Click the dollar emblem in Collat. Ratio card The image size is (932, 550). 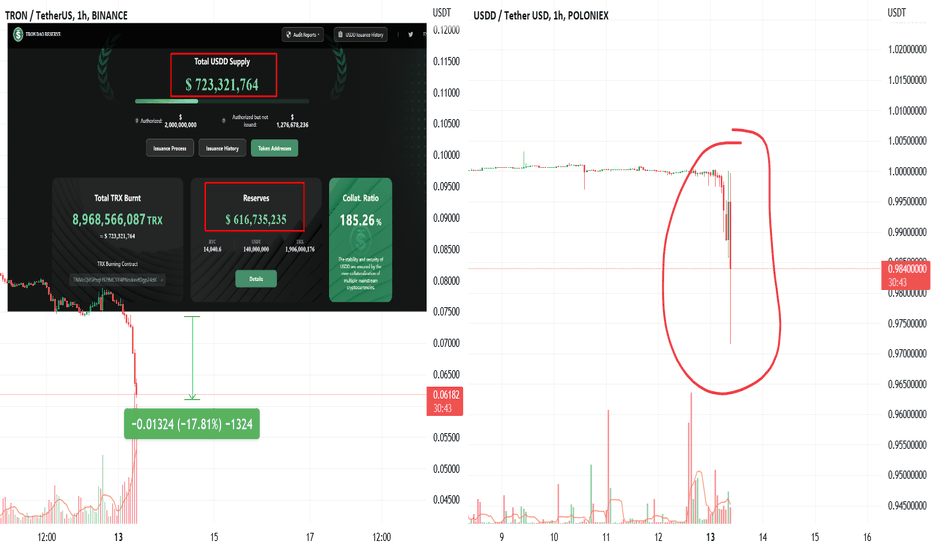tap(360, 241)
